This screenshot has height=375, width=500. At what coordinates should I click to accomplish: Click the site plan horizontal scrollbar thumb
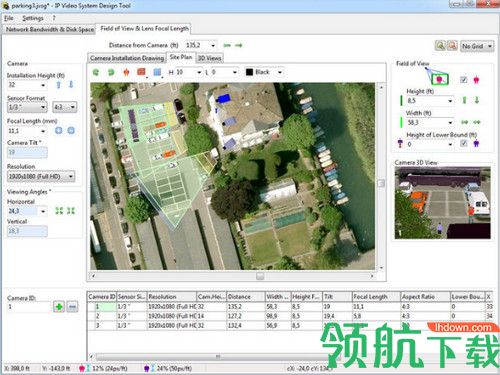[x=260, y=276]
